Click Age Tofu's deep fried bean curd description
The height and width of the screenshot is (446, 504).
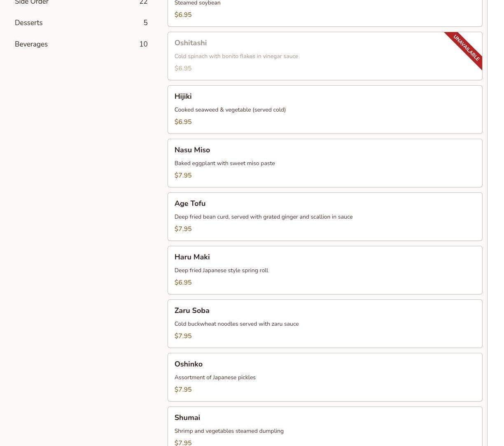[x=263, y=217]
